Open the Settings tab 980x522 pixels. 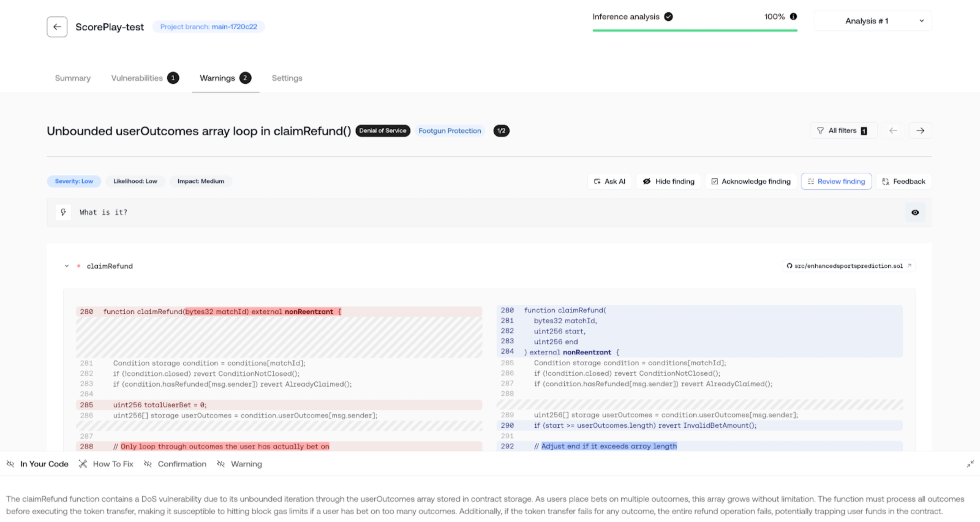pyautogui.click(x=287, y=78)
